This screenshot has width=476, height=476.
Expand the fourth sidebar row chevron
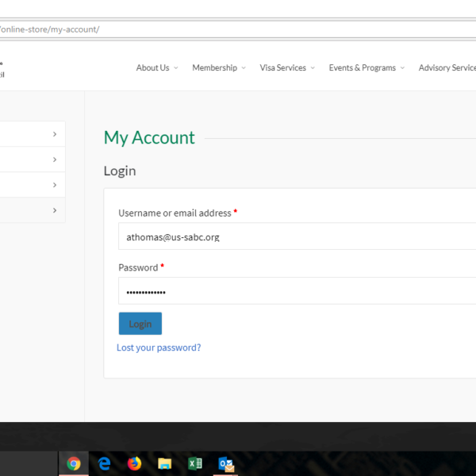[x=54, y=210]
